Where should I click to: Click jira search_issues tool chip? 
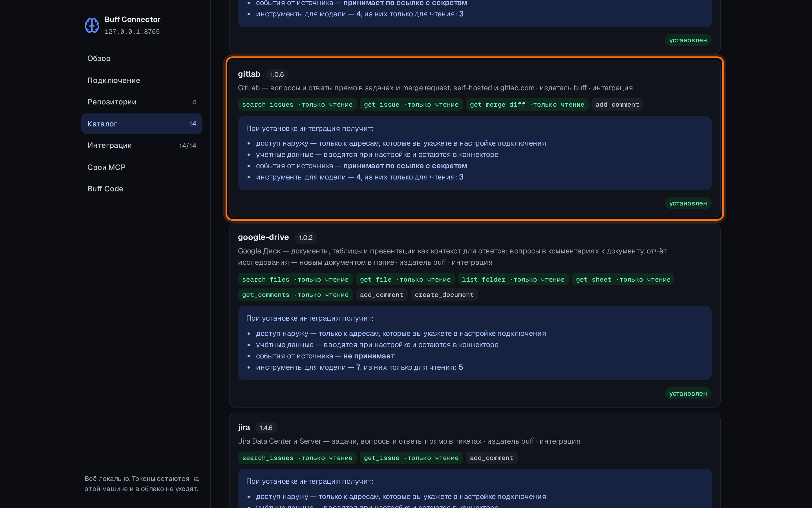(x=297, y=458)
